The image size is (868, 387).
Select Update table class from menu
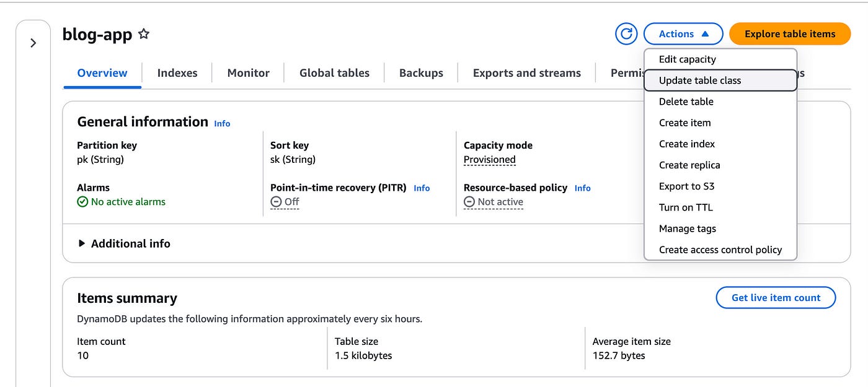[700, 80]
